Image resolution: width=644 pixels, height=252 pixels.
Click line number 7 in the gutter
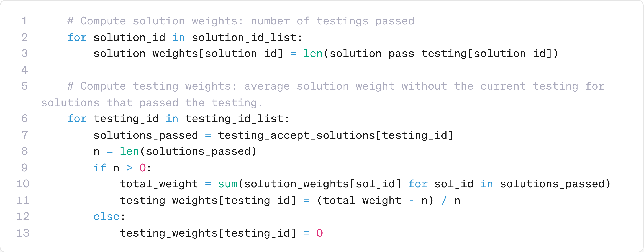click(x=24, y=135)
